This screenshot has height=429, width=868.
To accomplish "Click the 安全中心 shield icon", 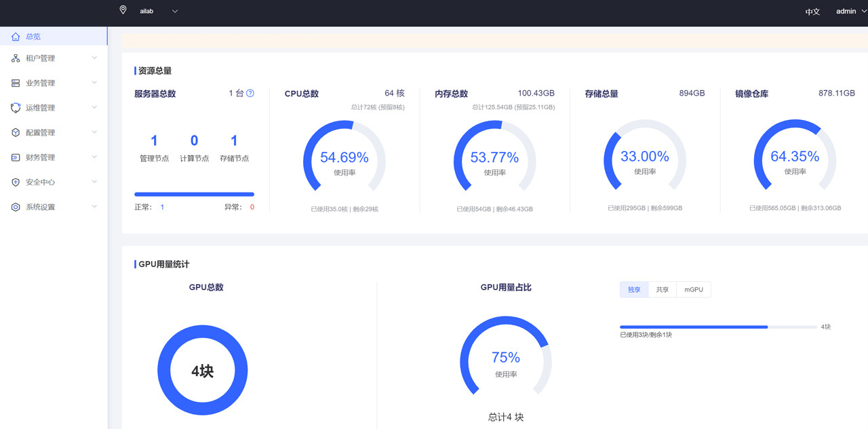I will (x=16, y=182).
